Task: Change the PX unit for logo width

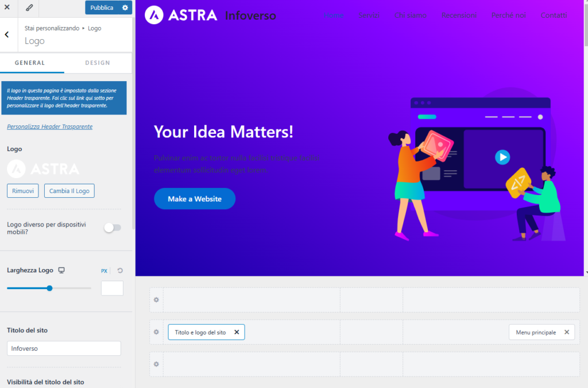Action: tap(104, 271)
